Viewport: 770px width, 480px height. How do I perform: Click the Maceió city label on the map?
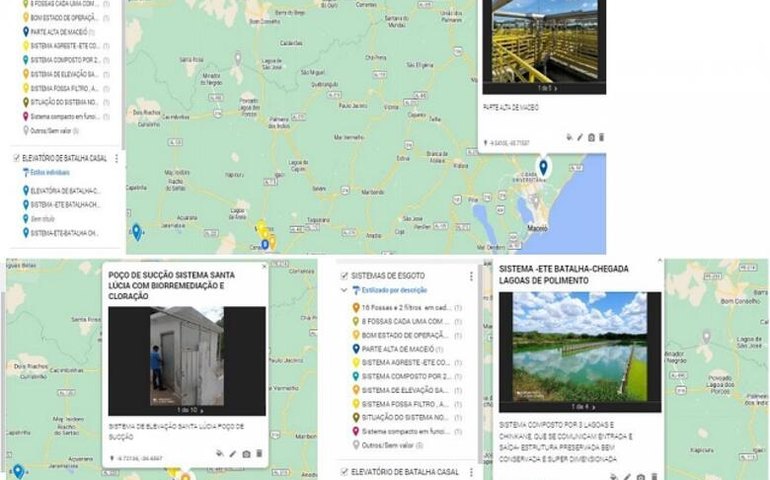(x=537, y=228)
